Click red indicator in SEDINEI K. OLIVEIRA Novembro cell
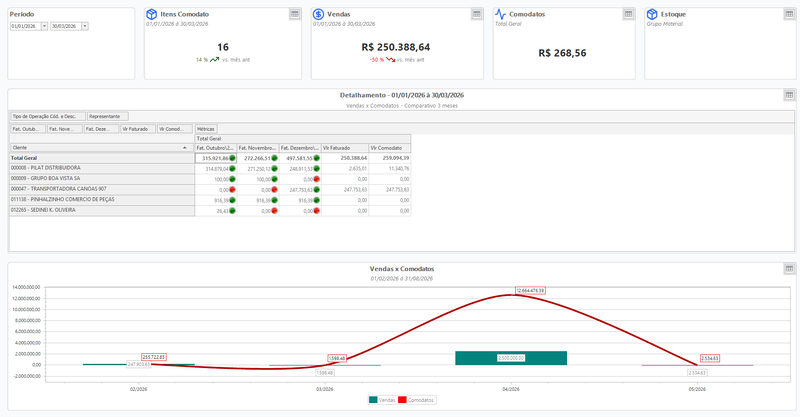 (274, 211)
